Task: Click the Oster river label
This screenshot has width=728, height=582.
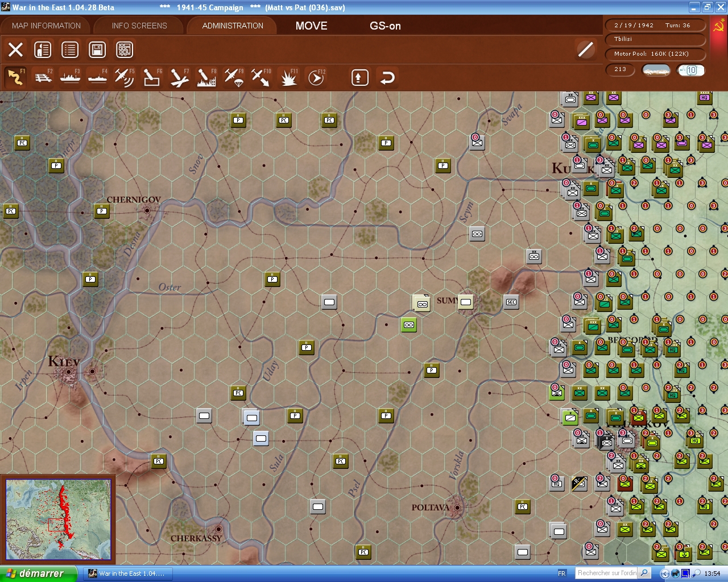Action: [x=169, y=287]
